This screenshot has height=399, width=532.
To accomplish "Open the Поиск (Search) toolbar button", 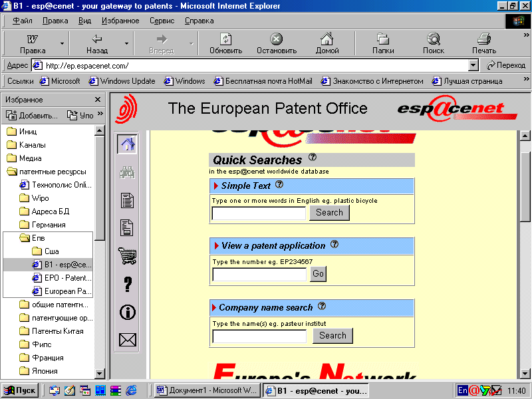I will click(x=434, y=43).
